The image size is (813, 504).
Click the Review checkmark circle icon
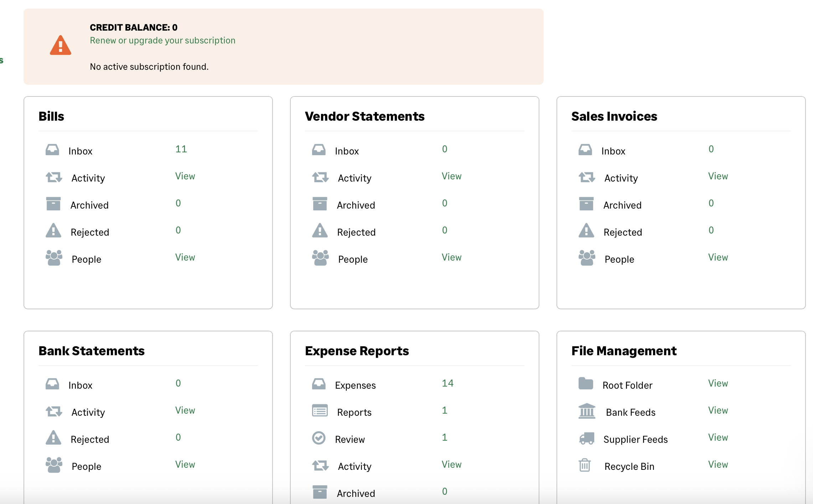tap(319, 438)
